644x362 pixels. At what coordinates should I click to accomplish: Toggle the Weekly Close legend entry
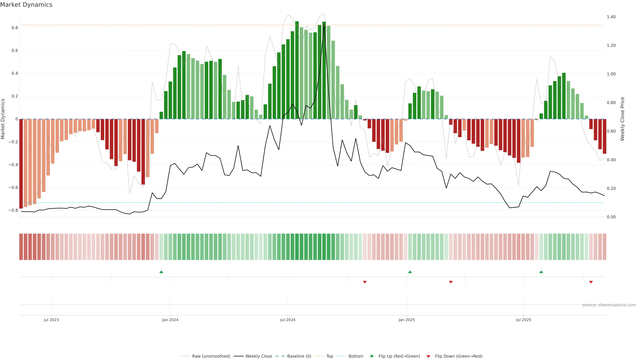pyautogui.click(x=258, y=356)
